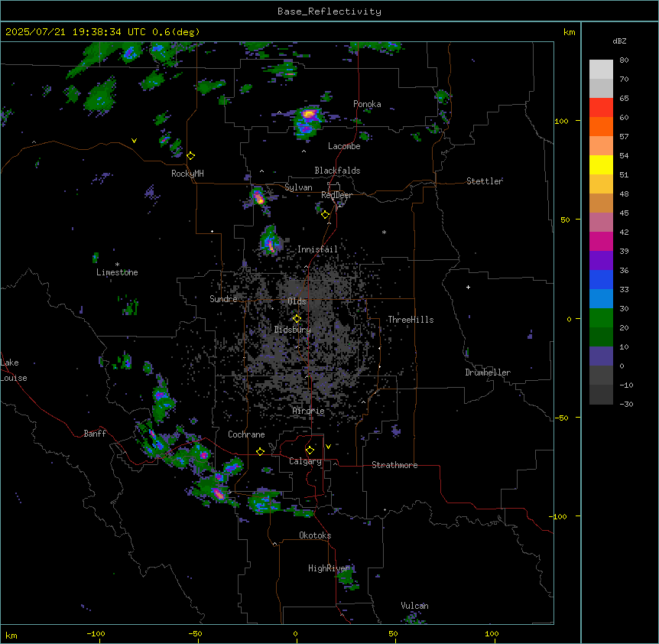Viewport: 659px width, 644px height.
Task: Click the Calgary city label
Action: click(306, 461)
